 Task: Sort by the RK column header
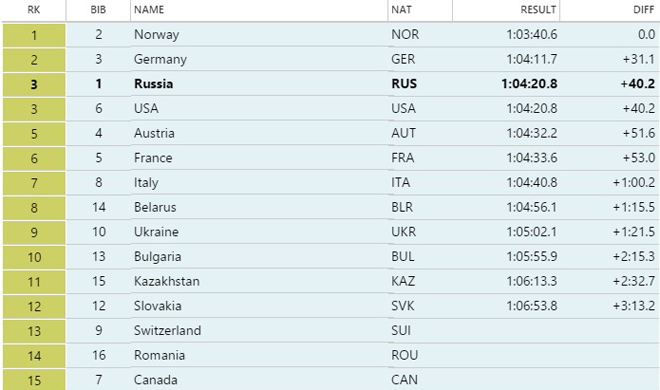point(34,10)
